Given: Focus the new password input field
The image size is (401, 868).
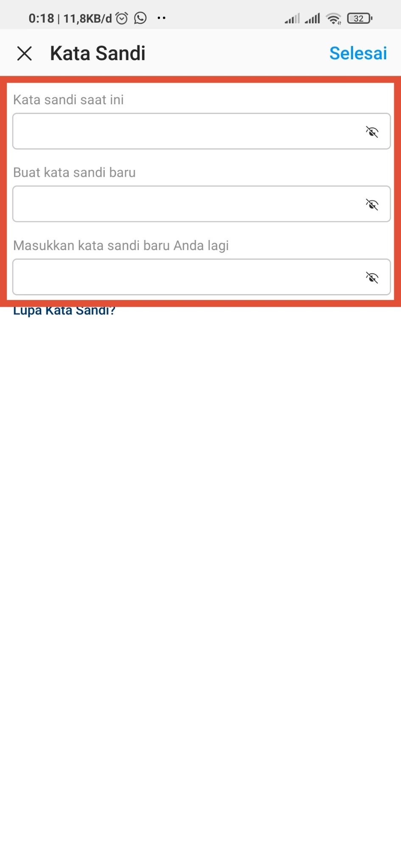Looking at the screenshot, I should (202, 204).
